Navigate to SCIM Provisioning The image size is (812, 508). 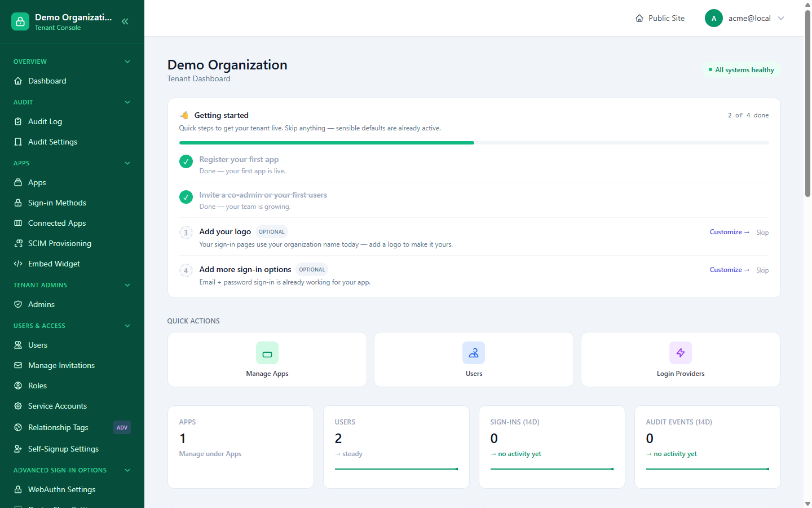(72, 243)
